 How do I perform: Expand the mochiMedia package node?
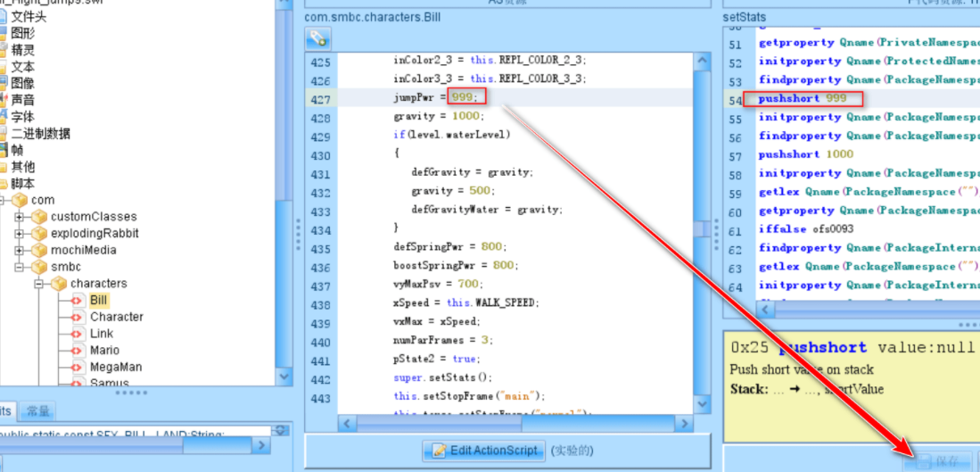click(x=20, y=250)
